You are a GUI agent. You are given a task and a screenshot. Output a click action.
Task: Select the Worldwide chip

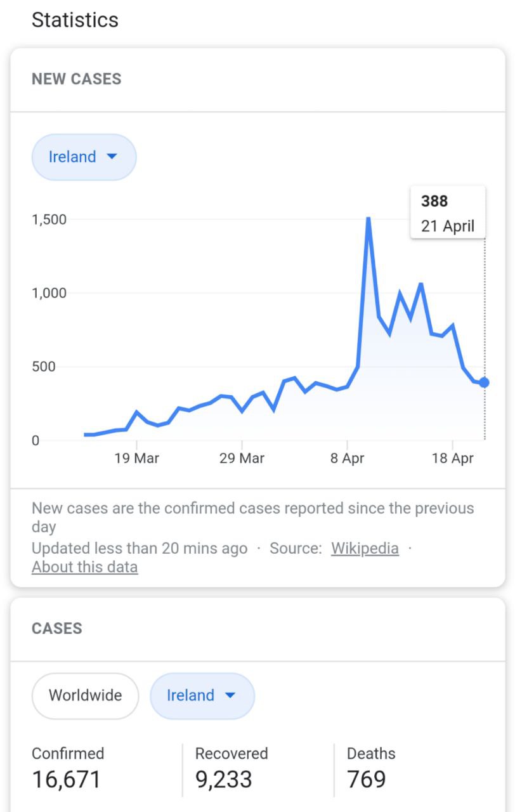(x=85, y=696)
